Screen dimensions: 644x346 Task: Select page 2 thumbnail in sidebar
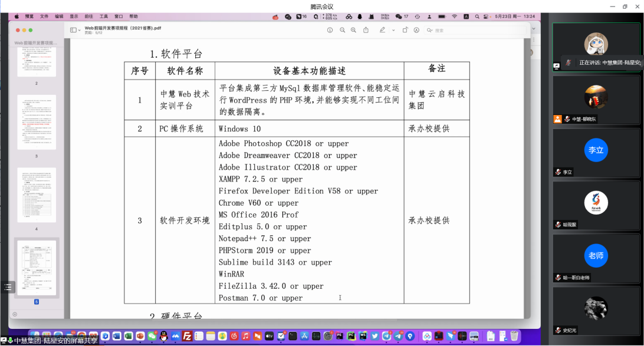[37, 61]
